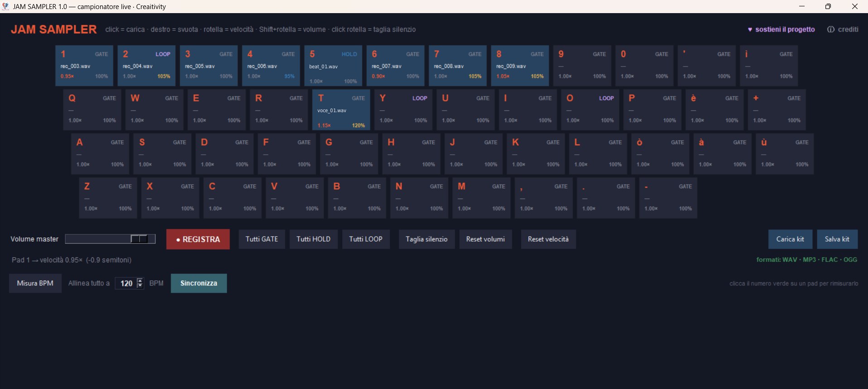868x389 pixels.
Task: Set all pads with Tutti HOLD
Action: pyautogui.click(x=313, y=239)
